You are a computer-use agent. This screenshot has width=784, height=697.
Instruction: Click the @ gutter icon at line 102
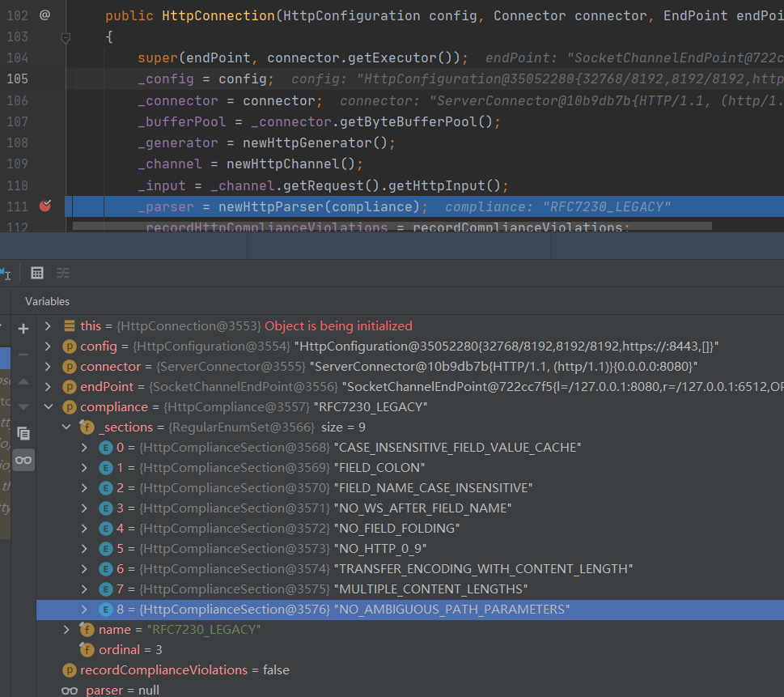click(x=44, y=15)
